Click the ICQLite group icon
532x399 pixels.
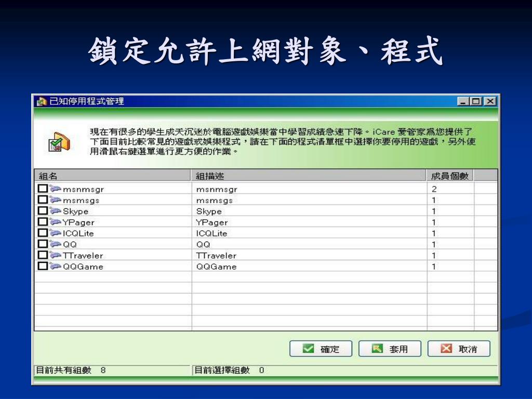pos(55,232)
